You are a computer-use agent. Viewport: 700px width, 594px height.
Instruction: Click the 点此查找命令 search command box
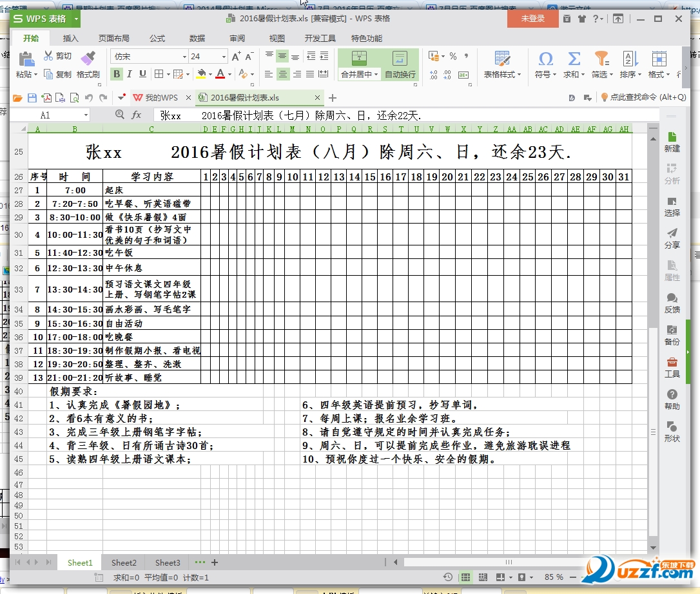click(643, 97)
